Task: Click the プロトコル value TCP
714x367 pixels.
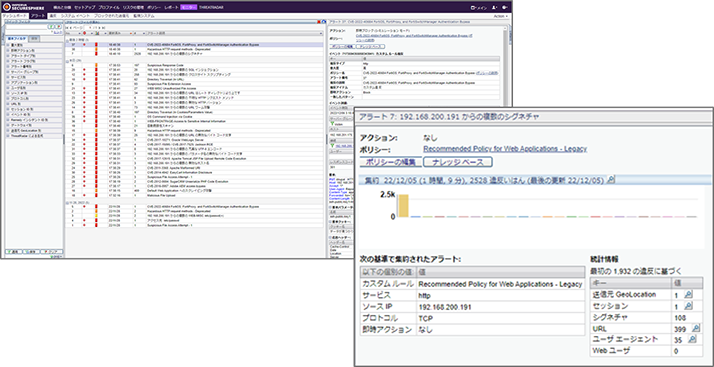Action: click(x=426, y=318)
